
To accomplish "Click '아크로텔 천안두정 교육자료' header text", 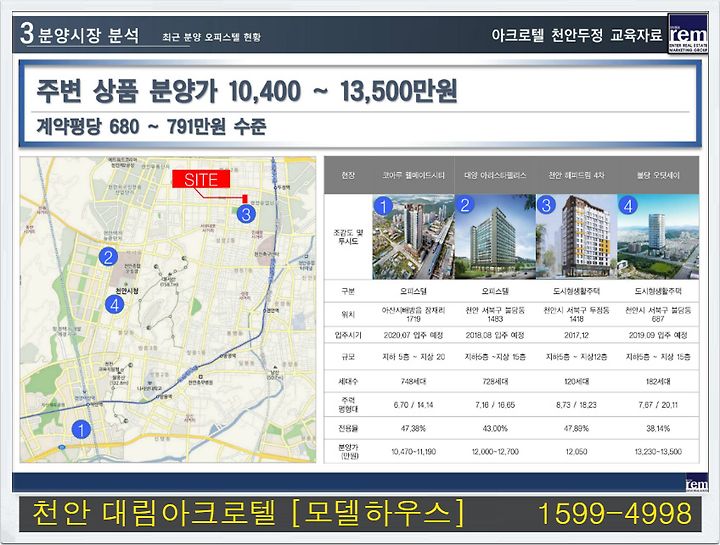I will click(x=577, y=35).
